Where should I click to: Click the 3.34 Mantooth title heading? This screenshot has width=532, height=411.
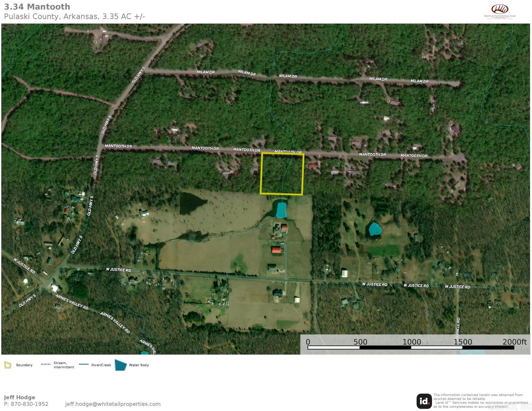pos(37,7)
